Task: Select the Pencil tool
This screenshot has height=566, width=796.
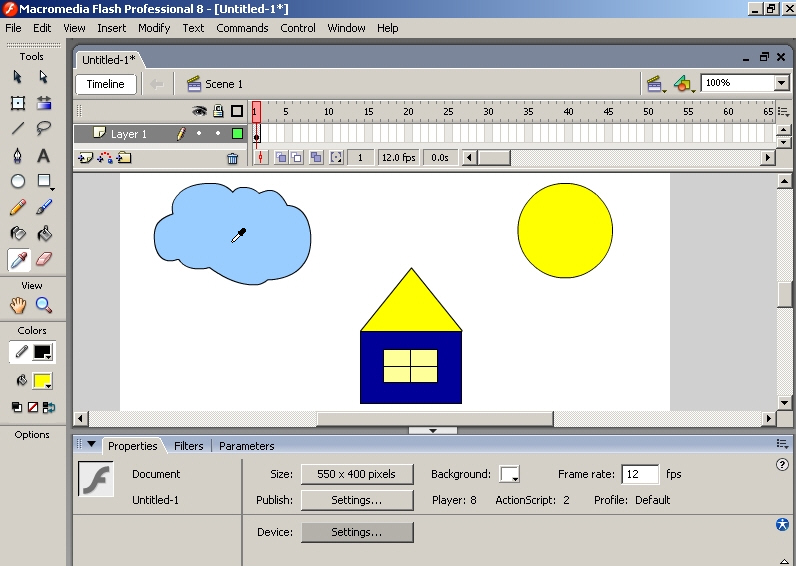Action: (x=18, y=207)
